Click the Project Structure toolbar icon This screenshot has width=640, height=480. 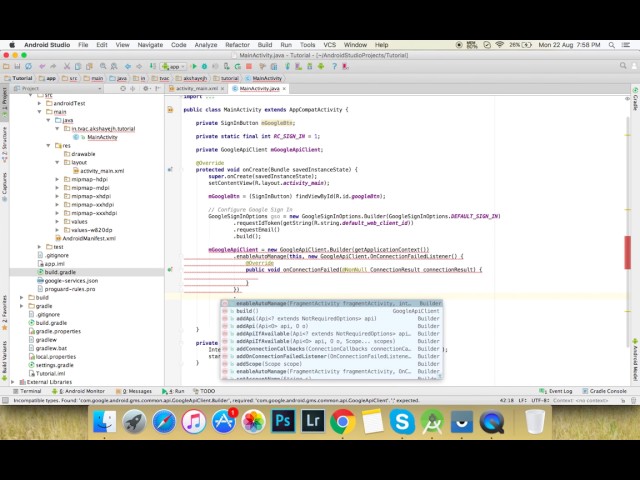point(274,66)
